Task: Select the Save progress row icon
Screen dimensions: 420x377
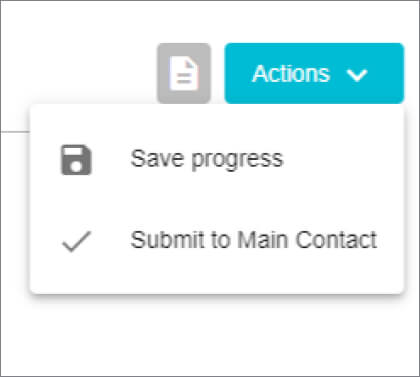Action: tap(76, 160)
